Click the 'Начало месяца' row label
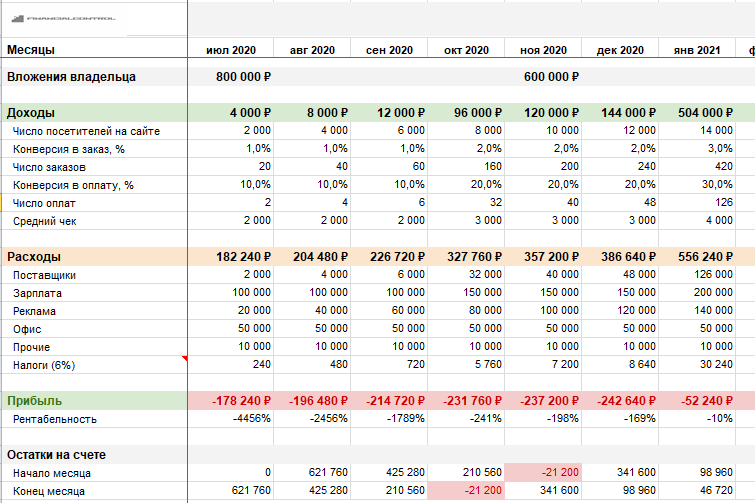Viewport: 755px width, 503px height. [52, 473]
